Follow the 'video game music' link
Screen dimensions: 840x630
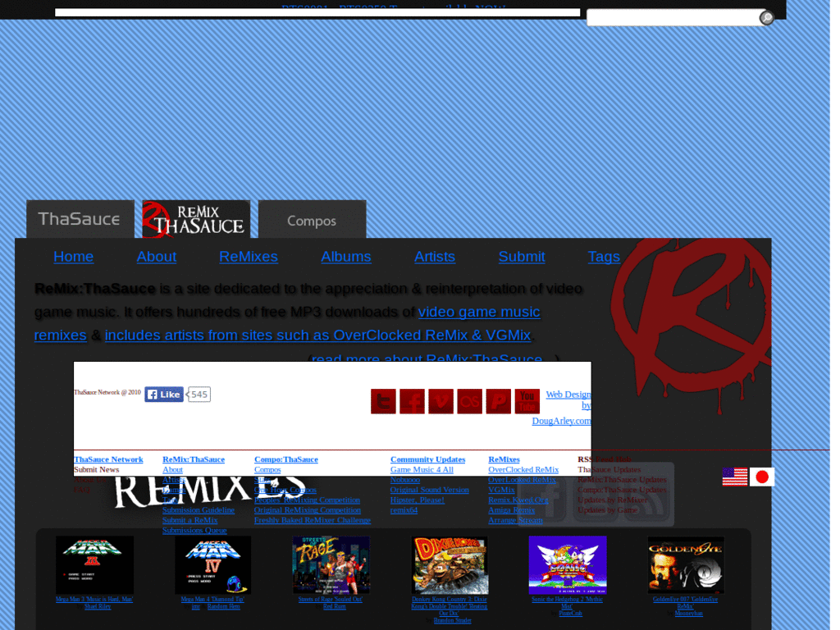479,312
